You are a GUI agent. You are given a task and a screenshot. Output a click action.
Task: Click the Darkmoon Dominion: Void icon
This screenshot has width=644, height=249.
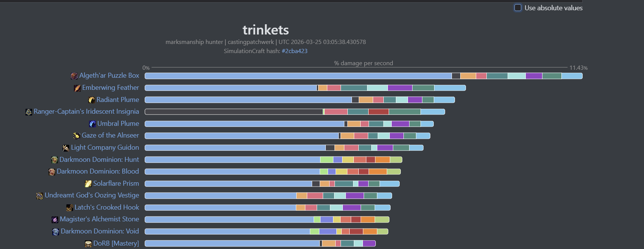(x=56, y=232)
